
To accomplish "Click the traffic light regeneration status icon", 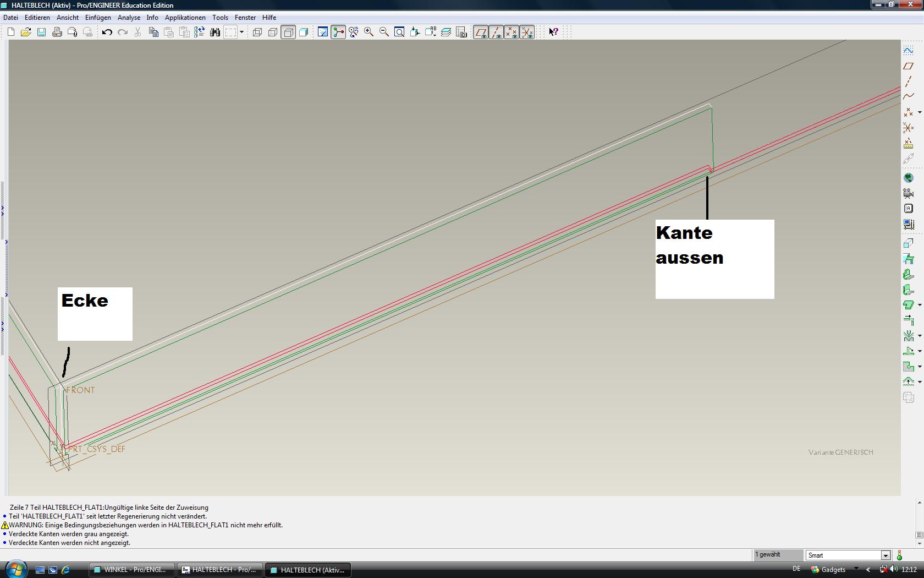I will (x=900, y=555).
